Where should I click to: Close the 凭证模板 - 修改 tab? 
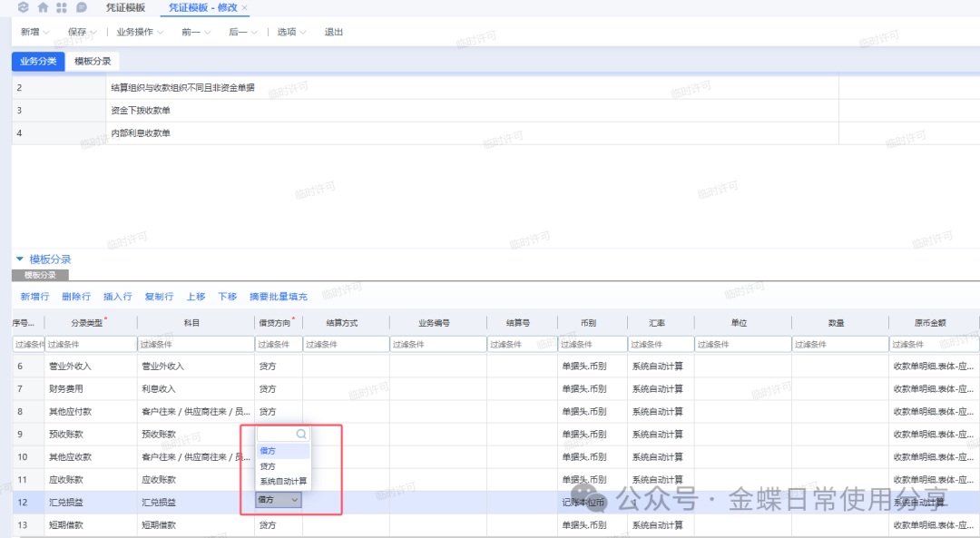point(244,7)
